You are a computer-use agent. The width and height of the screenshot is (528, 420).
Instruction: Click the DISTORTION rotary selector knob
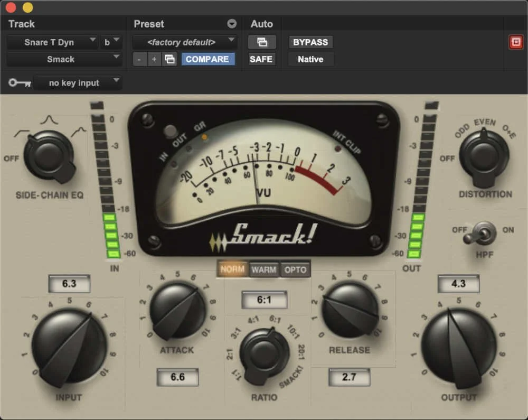point(484,157)
